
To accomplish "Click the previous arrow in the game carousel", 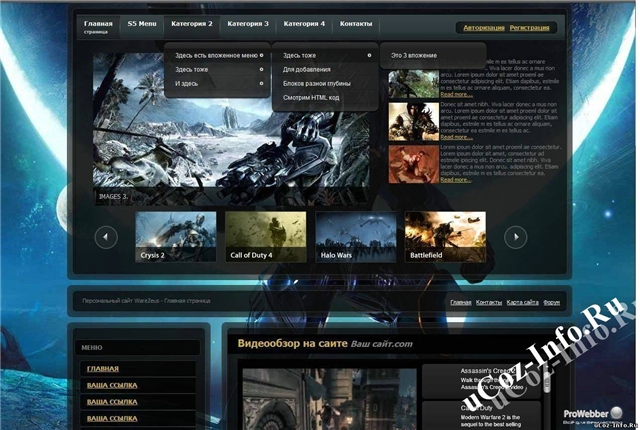I will [x=106, y=237].
